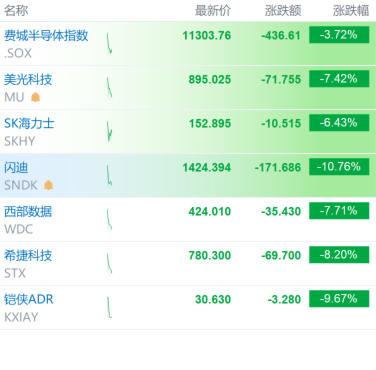The height and width of the screenshot is (370, 376).
Task: View SK海力士 sparkline chart
Action: 109,131
